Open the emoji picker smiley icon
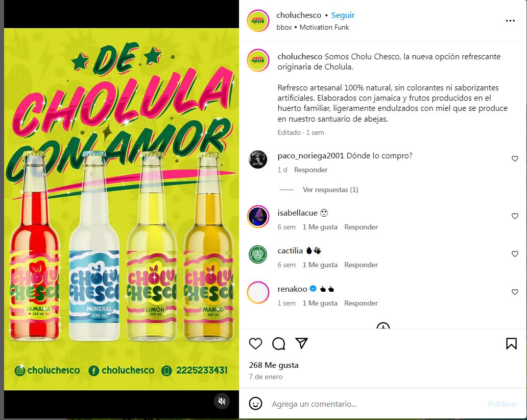 click(255, 403)
